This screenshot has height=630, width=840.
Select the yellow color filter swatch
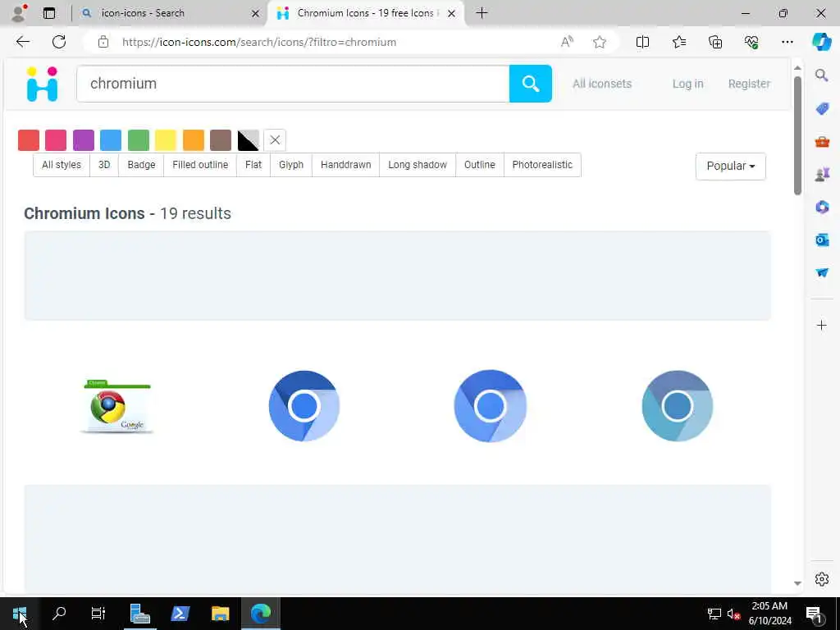(x=166, y=139)
